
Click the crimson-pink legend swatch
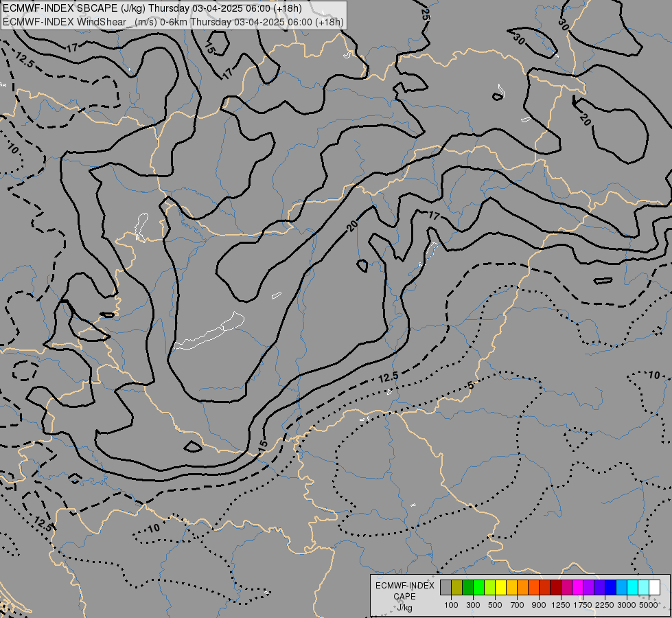pos(566,587)
